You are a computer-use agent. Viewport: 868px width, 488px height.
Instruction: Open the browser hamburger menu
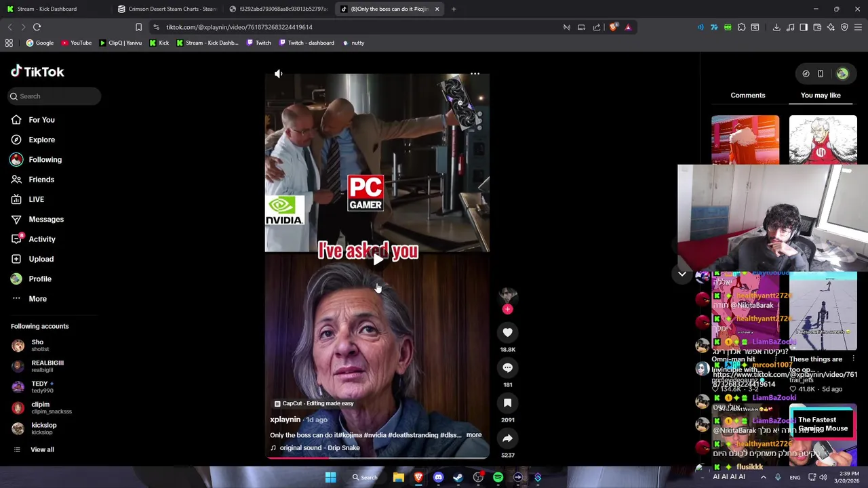coord(858,27)
